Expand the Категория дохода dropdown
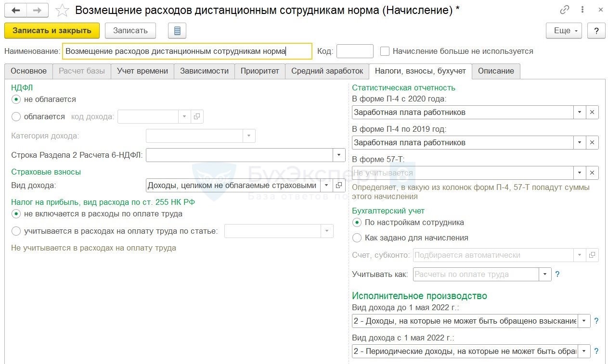 (249, 136)
